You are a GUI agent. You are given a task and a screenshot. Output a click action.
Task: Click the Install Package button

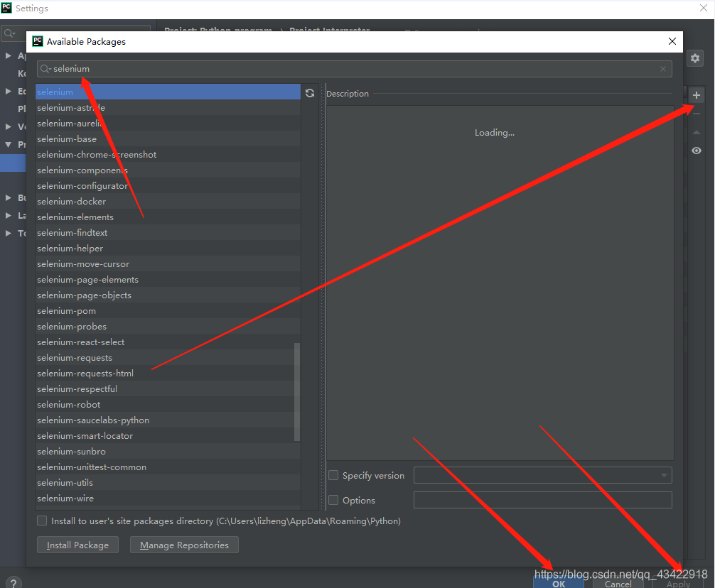pyautogui.click(x=77, y=545)
